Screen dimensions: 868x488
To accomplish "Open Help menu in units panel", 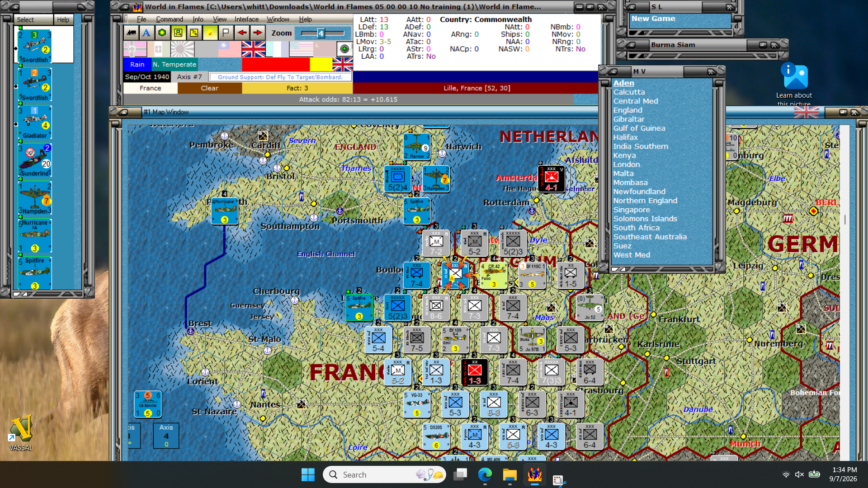I will click(x=63, y=20).
